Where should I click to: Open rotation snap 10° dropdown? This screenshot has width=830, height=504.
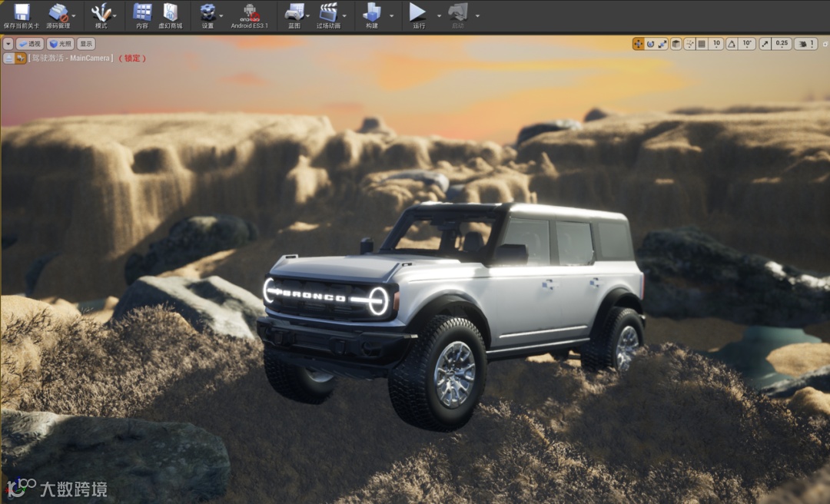(747, 44)
